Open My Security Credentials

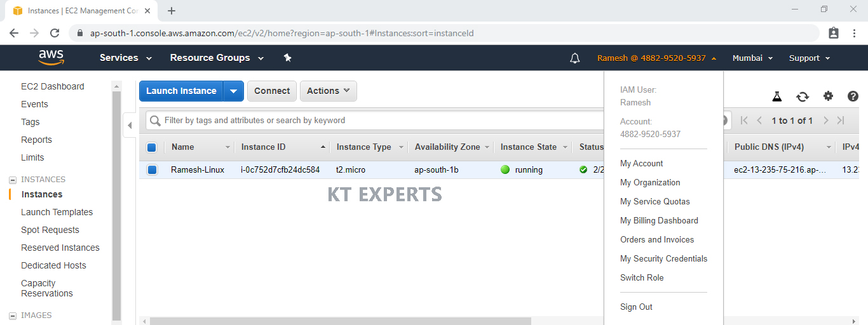[x=663, y=258]
